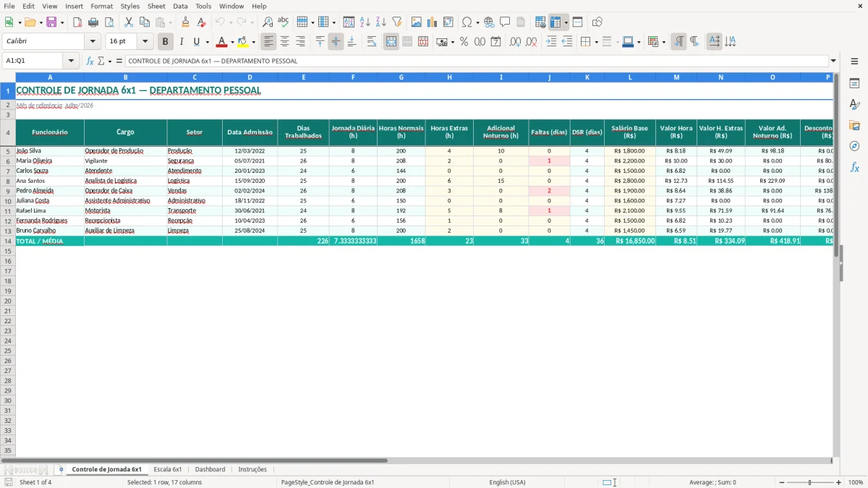Image resolution: width=868 pixels, height=488 pixels.
Task: Open sidebar Properties panel
Action: 854,83
